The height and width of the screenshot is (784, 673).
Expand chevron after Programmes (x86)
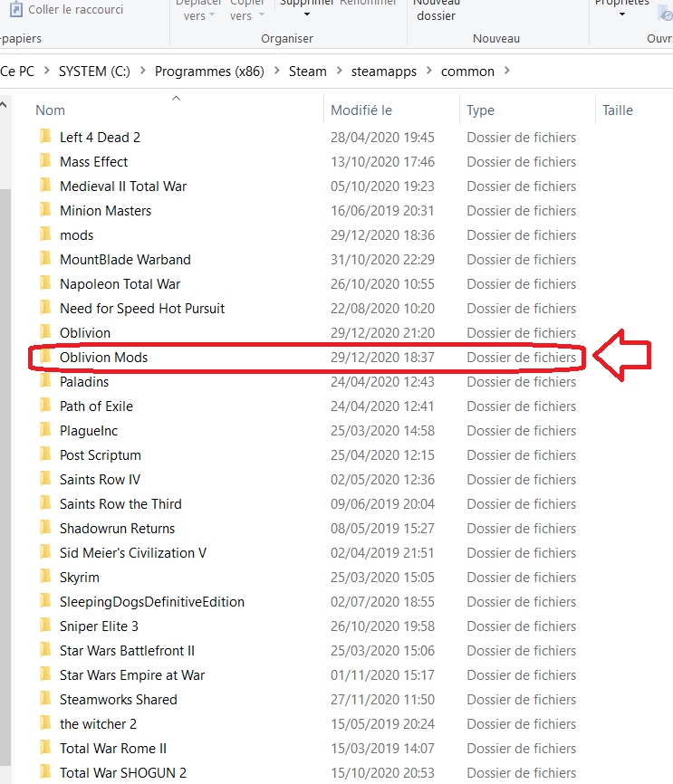point(276,71)
